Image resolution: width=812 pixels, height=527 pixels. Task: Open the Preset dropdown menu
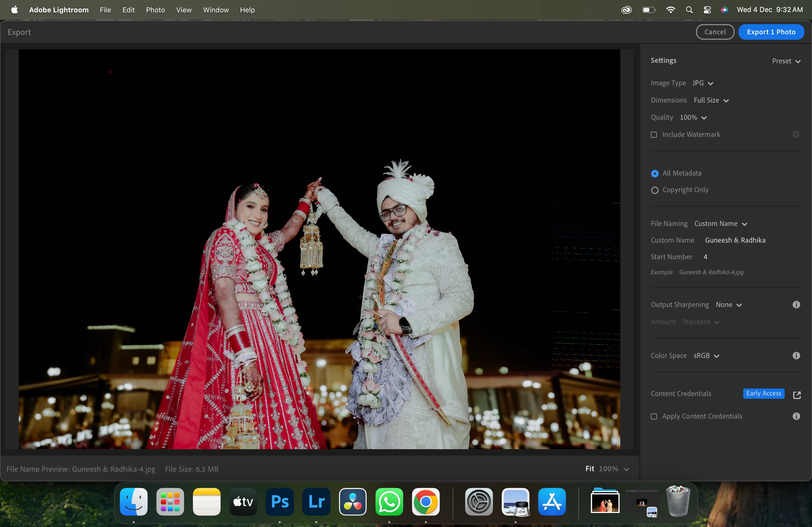(786, 61)
